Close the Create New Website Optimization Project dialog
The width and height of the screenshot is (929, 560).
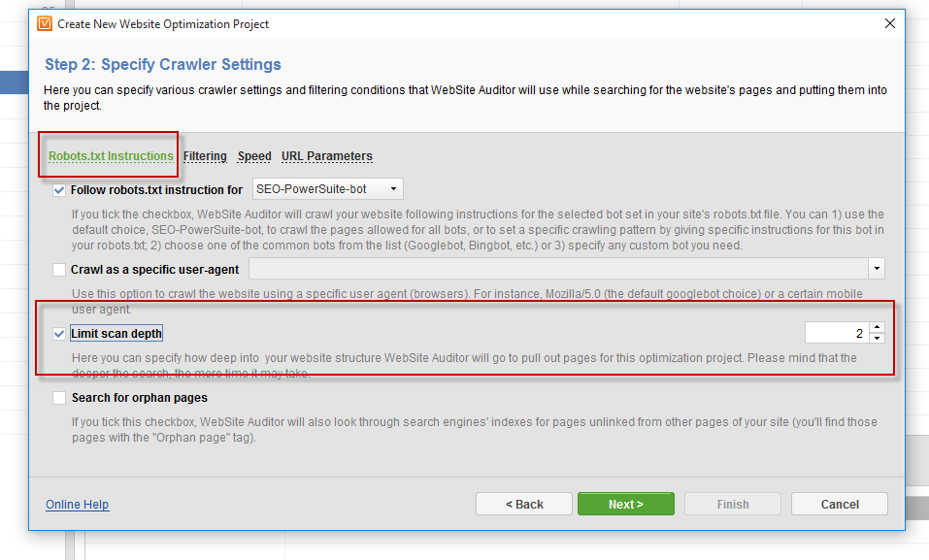889,23
